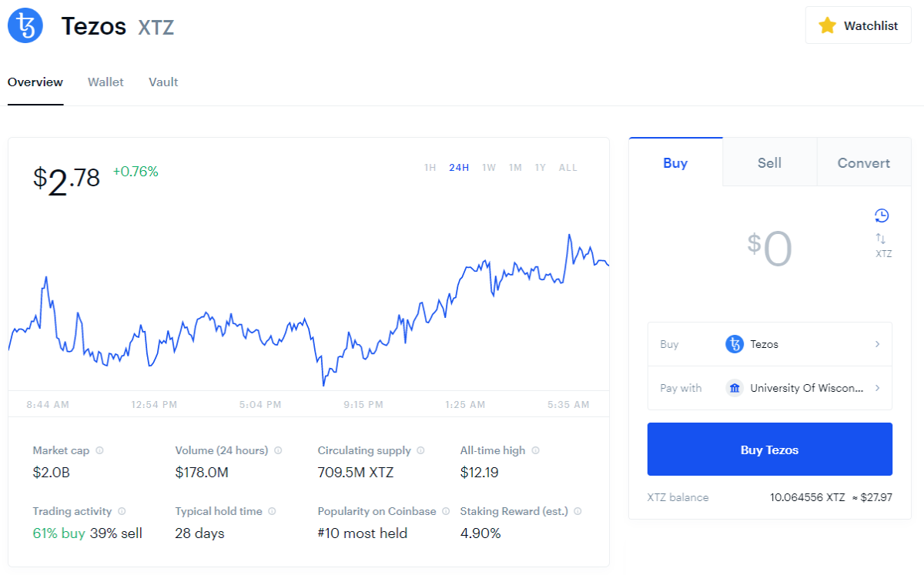Expand the Pay with University Of Wiscon... selector
Image resolution: width=924 pixels, height=575 pixels.
(x=770, y=388)
